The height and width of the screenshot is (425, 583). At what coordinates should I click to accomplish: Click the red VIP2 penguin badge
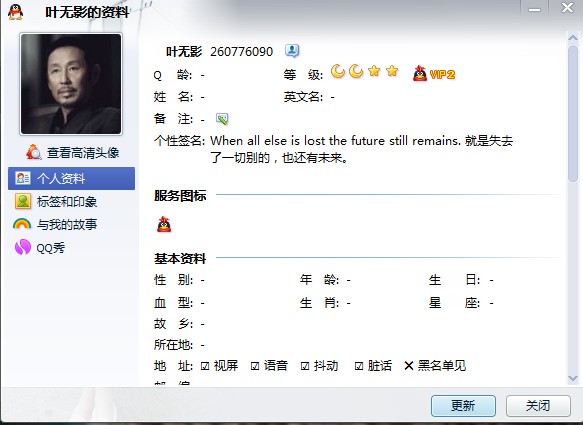coord(434,74)
